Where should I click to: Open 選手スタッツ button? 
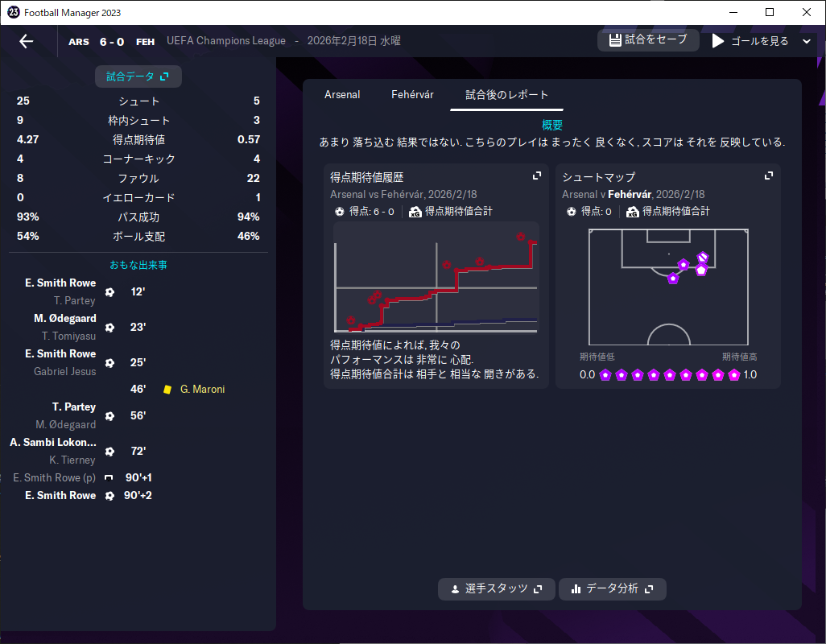point(496,588)
